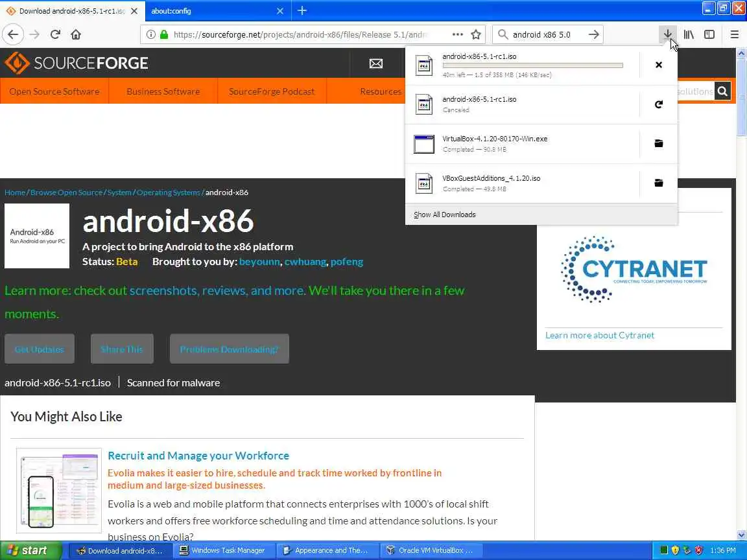
Task: Open VirtualBox-4.1.20-80170-Win.exe file icon
Action: point(423,144)
